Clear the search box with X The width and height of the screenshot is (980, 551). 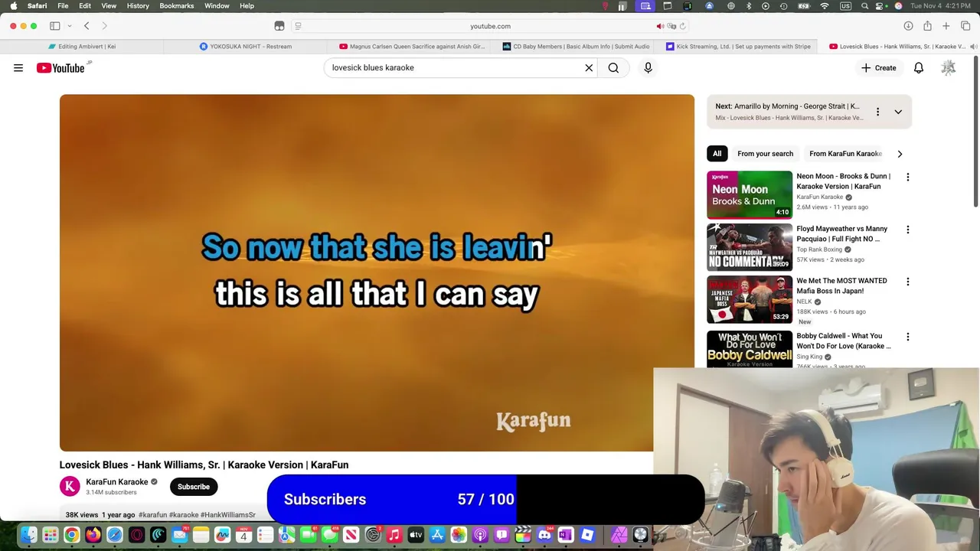point(589,68)
